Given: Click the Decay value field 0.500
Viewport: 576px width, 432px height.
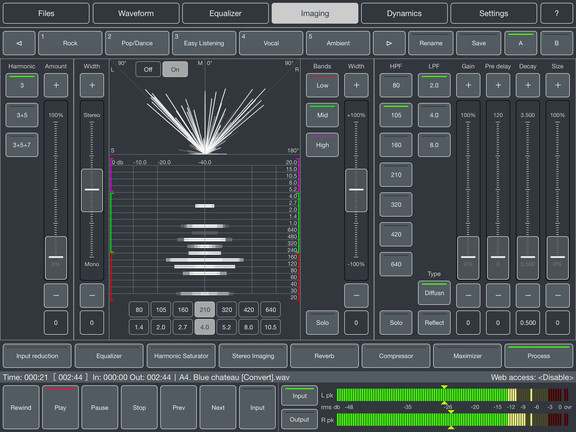Looking at the screenshot, I should tap(528, 323).
